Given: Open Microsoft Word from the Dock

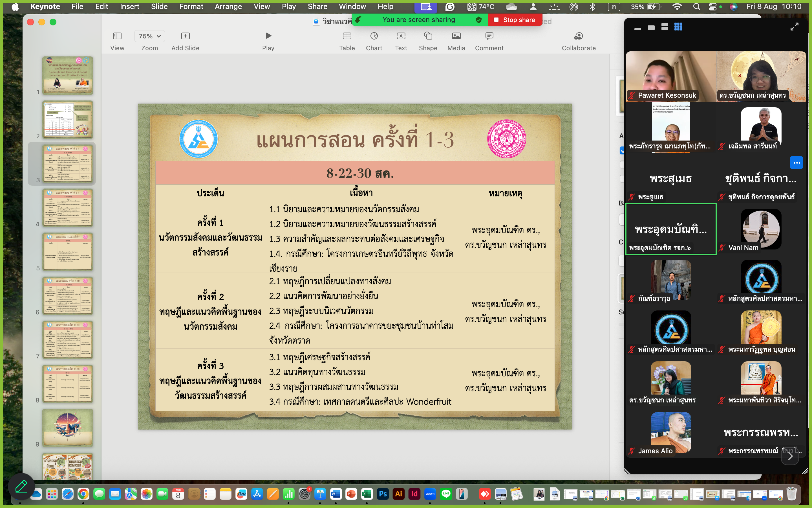Looking at the screenshot, I should [x=336, y=494].
